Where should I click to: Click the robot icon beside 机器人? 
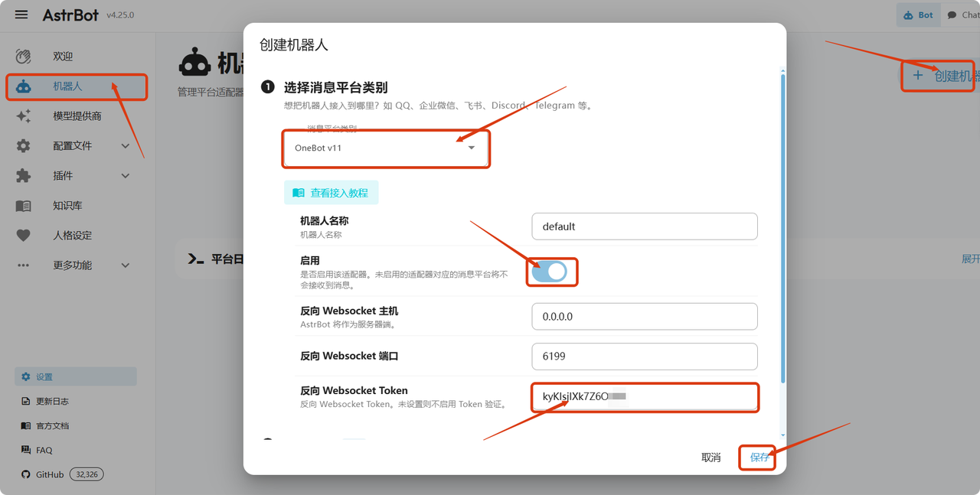click(x=24, y=86)
